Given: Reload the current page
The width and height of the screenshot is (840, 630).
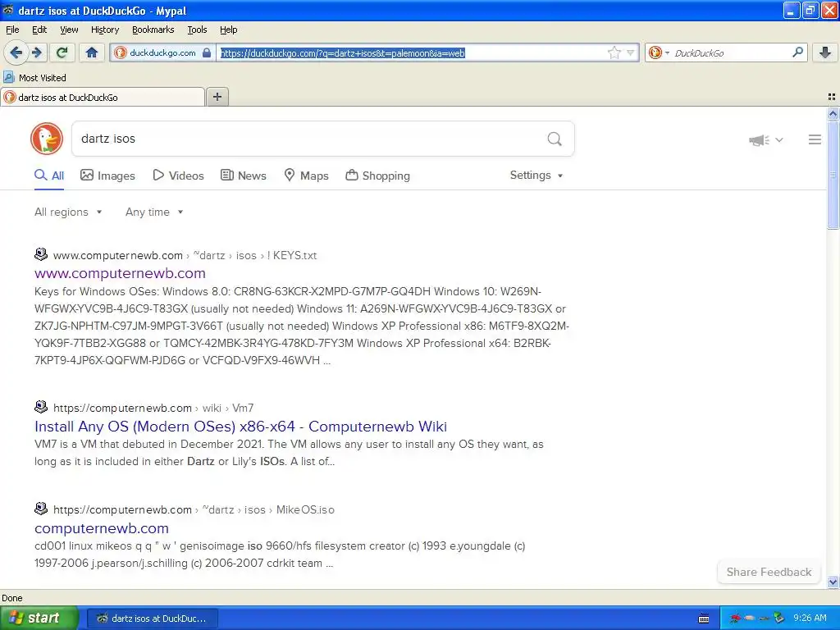Looking at the screenshot, I should (62, 52).
